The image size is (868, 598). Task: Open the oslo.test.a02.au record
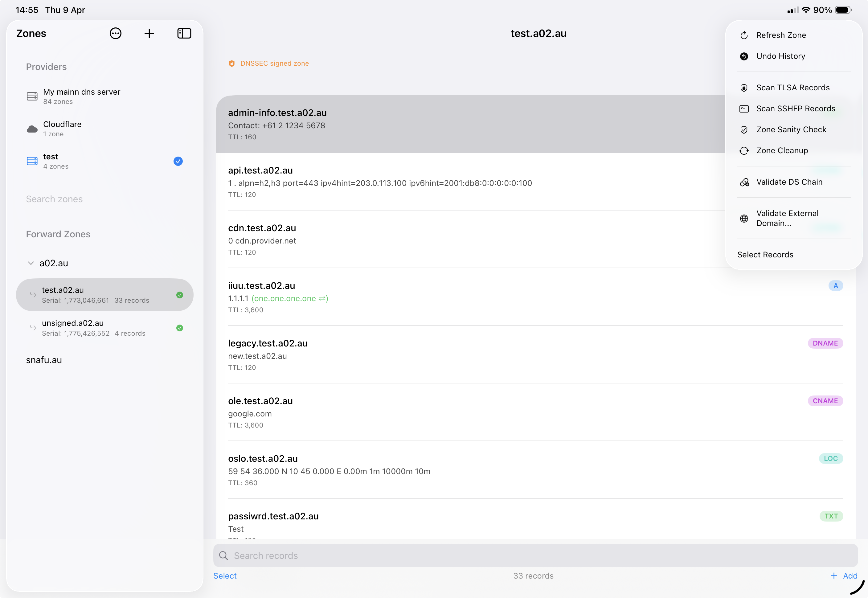point(536,470)
